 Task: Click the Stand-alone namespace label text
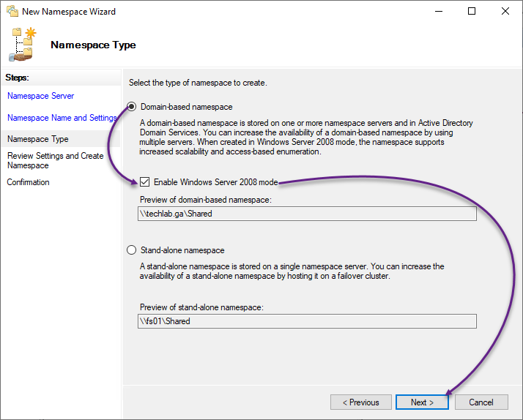click(182, 250)
